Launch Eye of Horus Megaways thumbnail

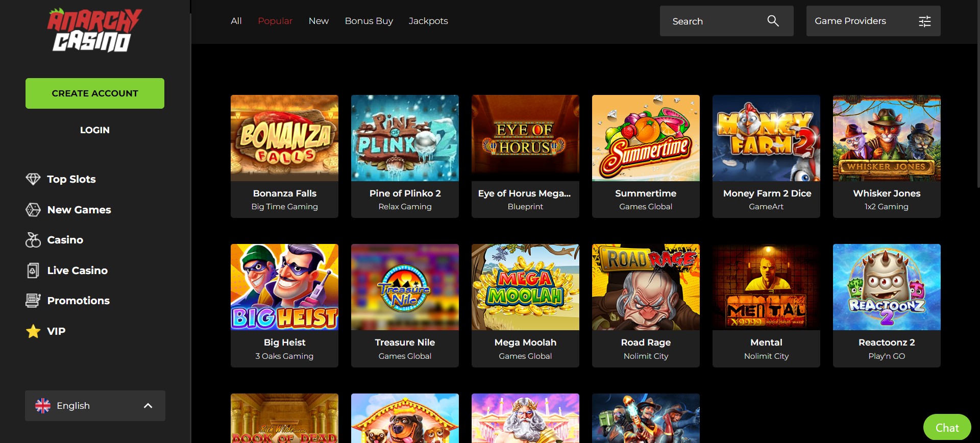click(525, 138)
